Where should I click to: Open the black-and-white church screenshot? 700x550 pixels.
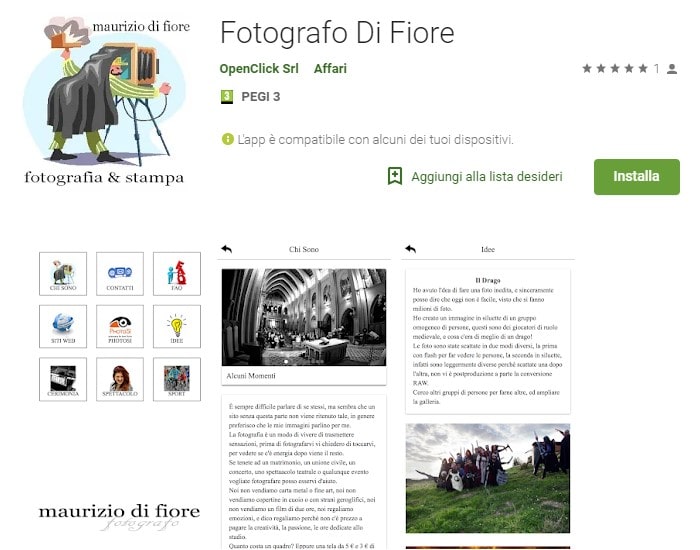304,317
